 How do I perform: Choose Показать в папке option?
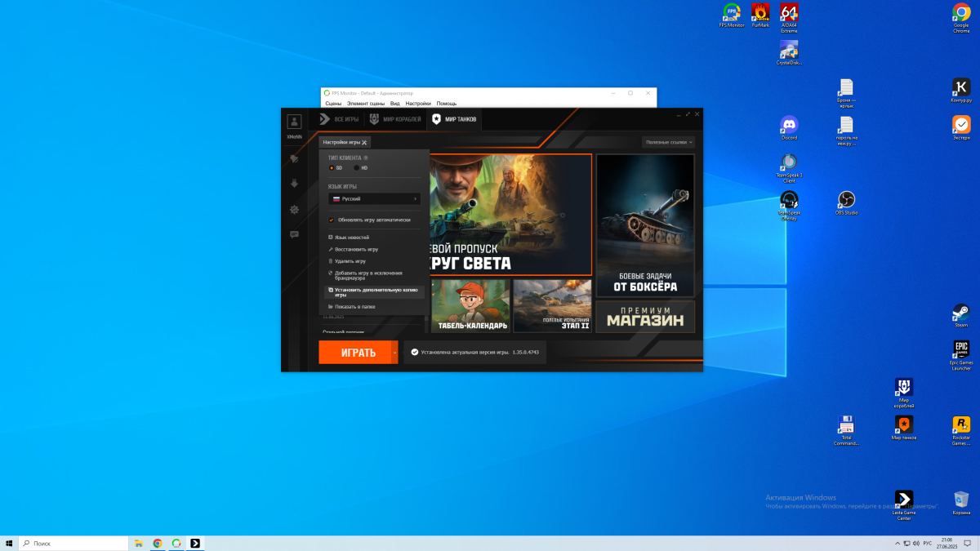[352, 307]
